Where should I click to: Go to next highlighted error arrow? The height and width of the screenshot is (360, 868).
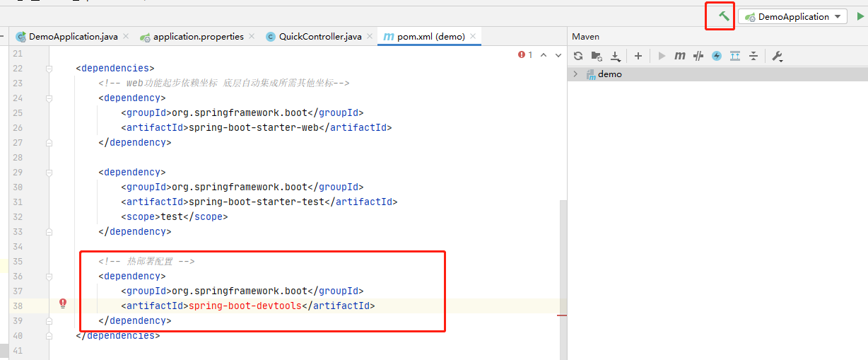[x=558, y=54]
